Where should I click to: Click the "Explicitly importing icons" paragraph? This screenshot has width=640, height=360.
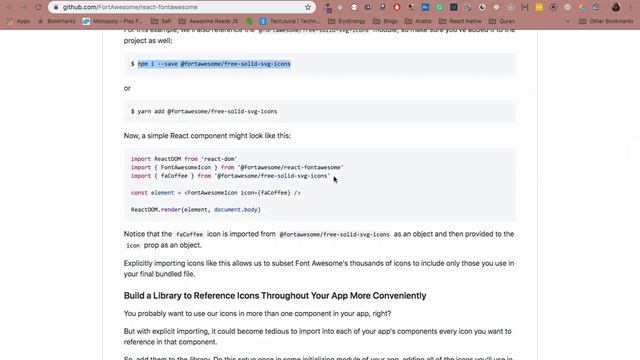(319, 269)
